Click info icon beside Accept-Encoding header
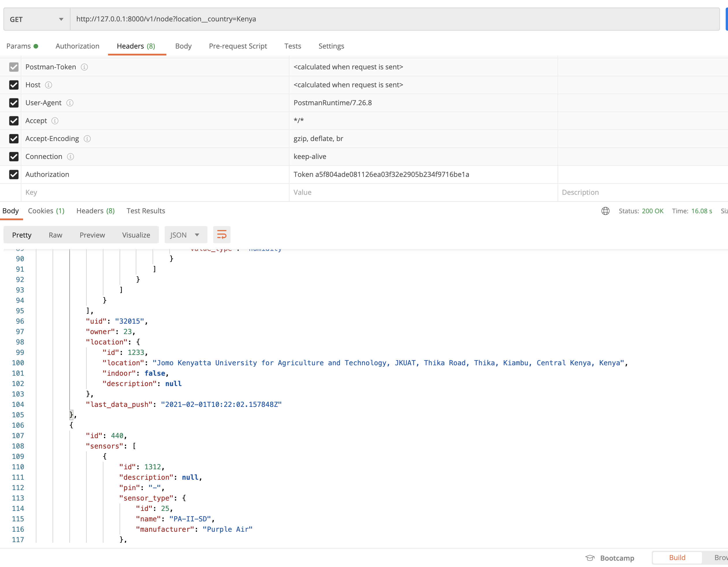 (87, 139)
